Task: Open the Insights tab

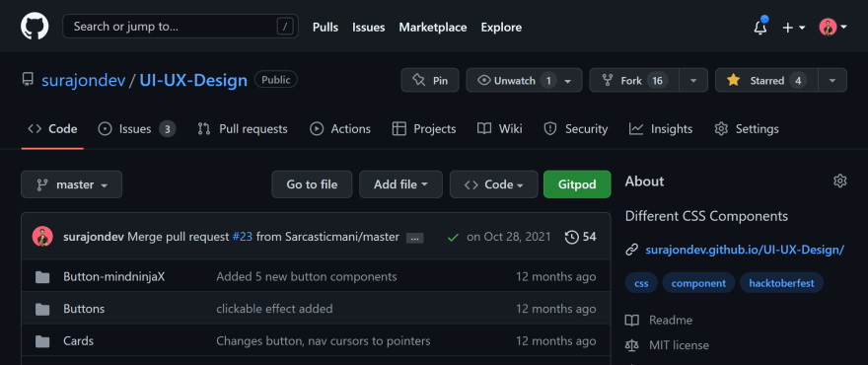Action: (x=661, y=129)
